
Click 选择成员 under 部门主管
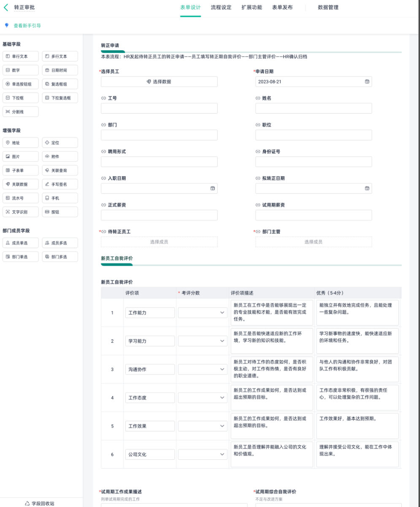[314, 242]
